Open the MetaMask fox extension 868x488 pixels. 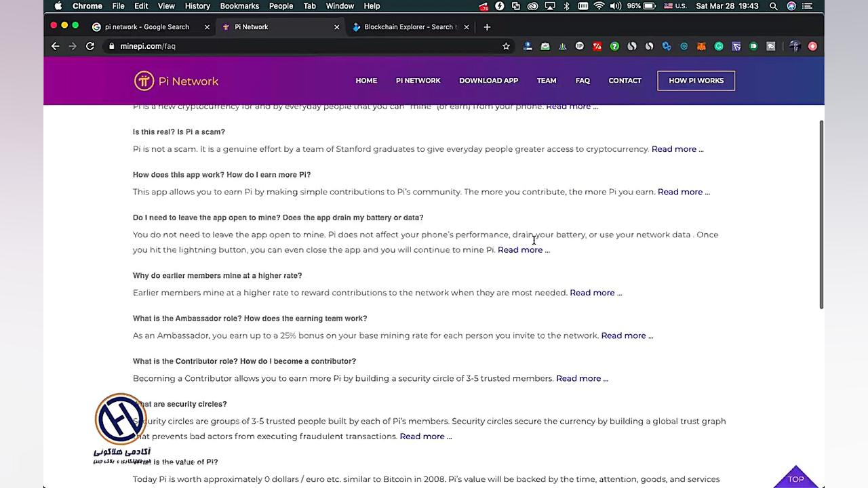(x=701, y=46)
